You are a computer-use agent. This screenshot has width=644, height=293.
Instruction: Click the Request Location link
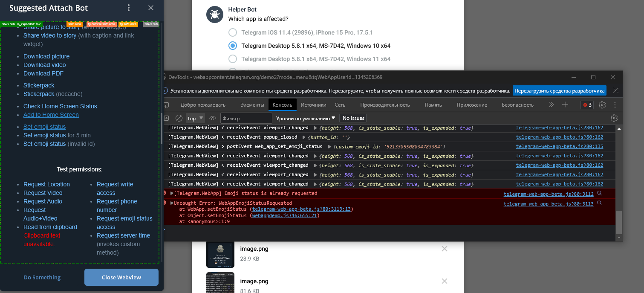click(x=46, y=184)
